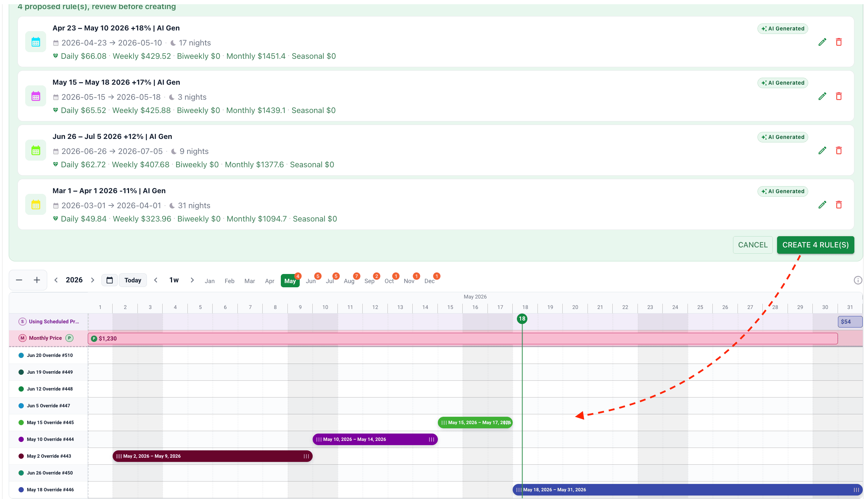Click the M badge of Monthly Price row
This screenshot has width=868, height=499.
coord(22,338)
